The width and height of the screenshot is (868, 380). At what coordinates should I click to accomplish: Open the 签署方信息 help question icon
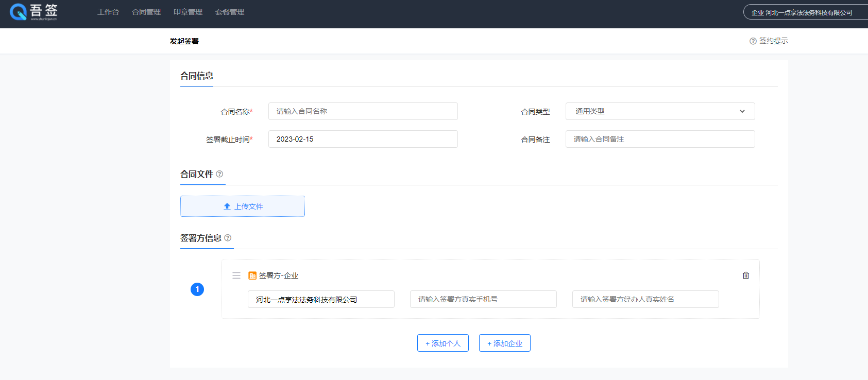[x=228, y=238]
